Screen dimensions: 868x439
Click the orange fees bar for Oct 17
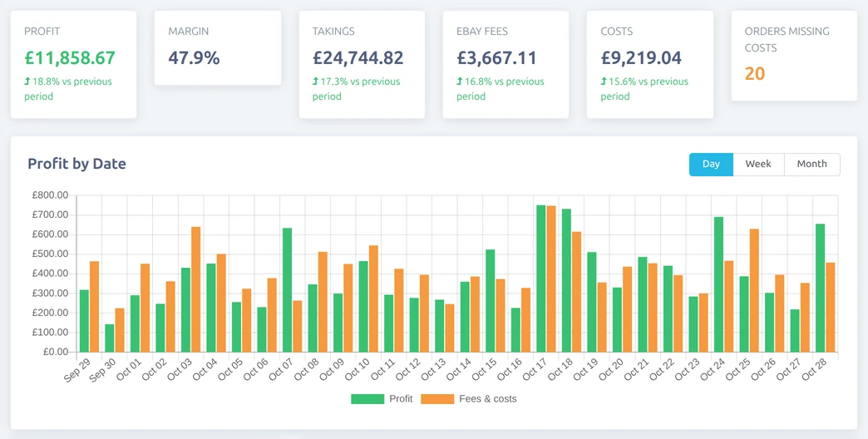[x=551, y=279]
